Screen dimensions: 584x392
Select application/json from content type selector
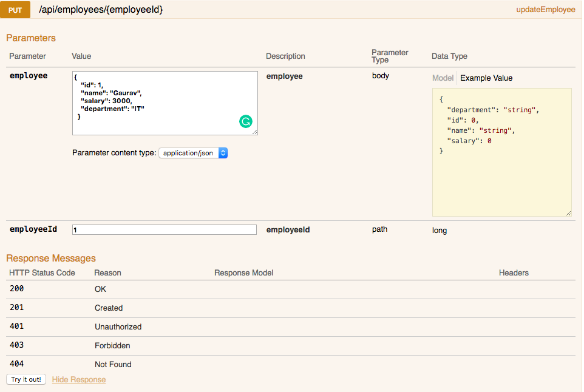188,153
